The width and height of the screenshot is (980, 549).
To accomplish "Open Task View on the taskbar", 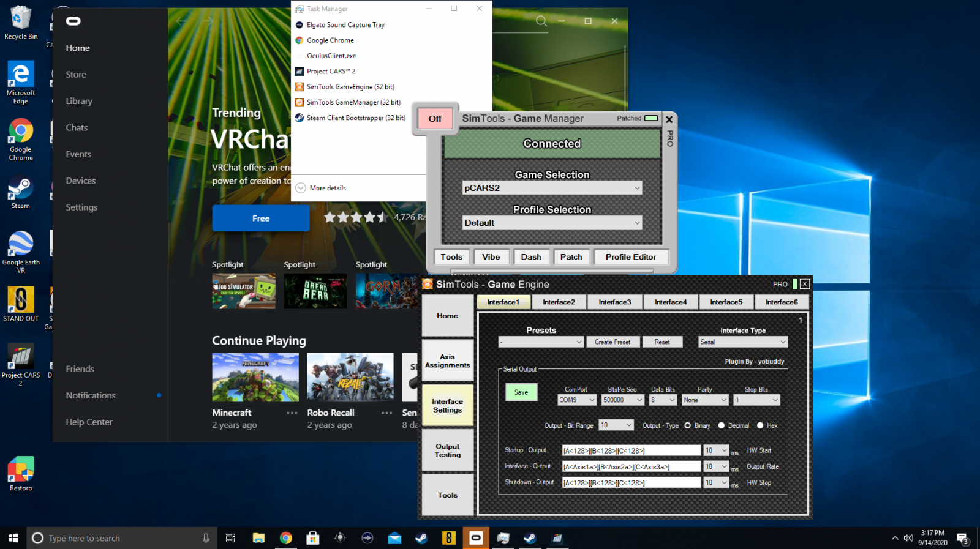I will click(230, 538).
